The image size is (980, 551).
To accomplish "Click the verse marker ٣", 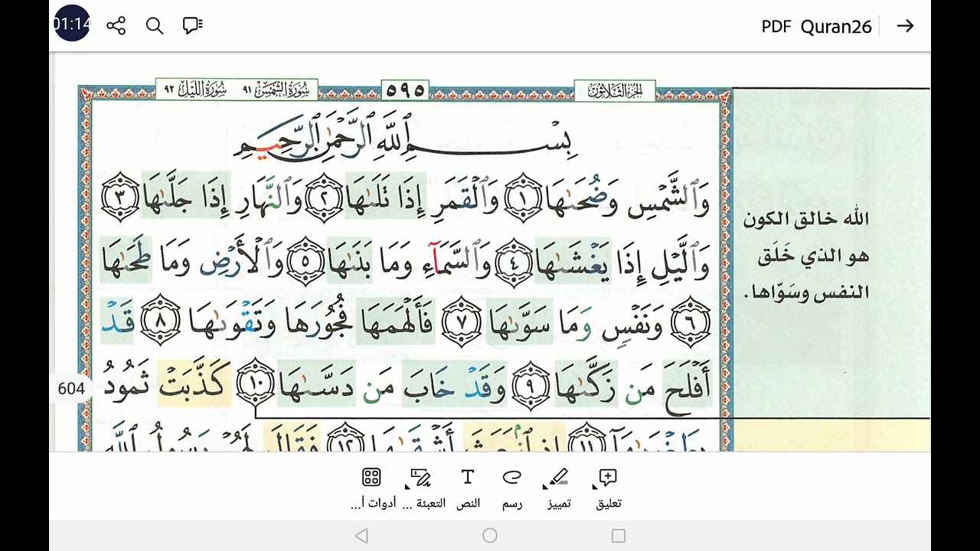I will click(121, 197).
